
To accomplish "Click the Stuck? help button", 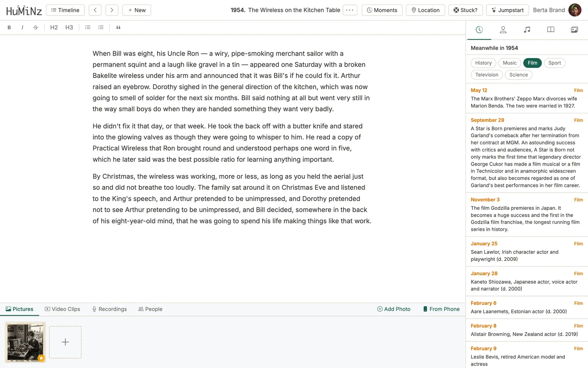I will pos(465,10).
